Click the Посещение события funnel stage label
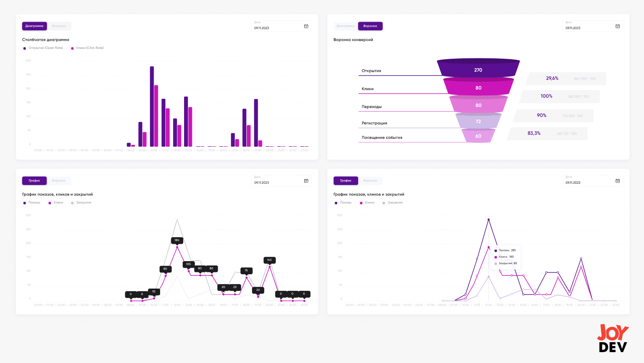This screenshot has height=363, width=644. click(382, 138)
